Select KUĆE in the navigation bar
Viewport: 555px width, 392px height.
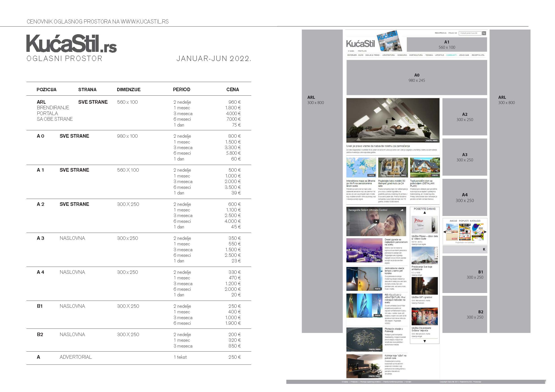361,55
